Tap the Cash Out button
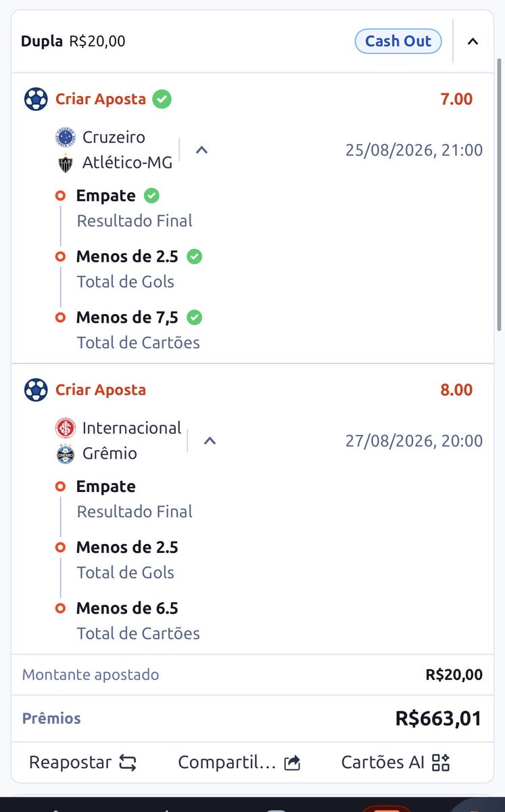This screenshot has width=505, height=812. coord(398,41)
